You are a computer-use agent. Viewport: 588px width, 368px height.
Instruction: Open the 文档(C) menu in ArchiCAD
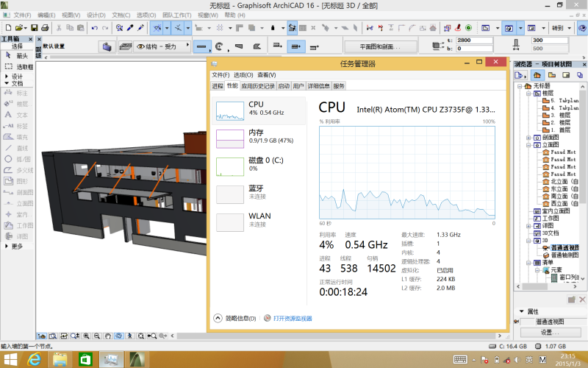120,15
